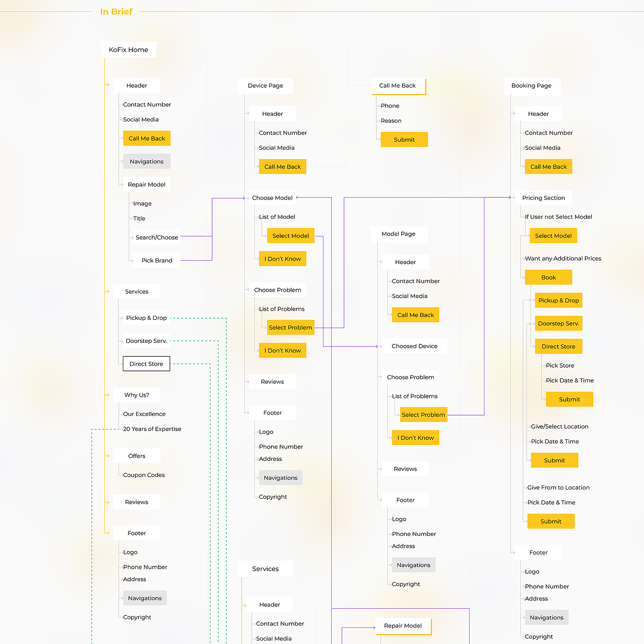The image size is (644, 644).
Task: Open the Offers section node
Action: click(137, 456)
